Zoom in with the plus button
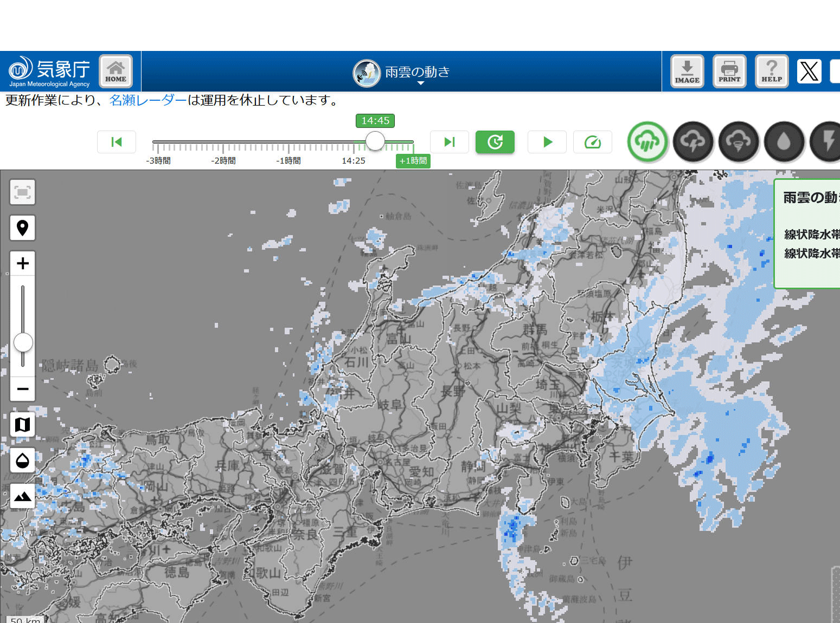The image size is (840, 623). point(22,264)
